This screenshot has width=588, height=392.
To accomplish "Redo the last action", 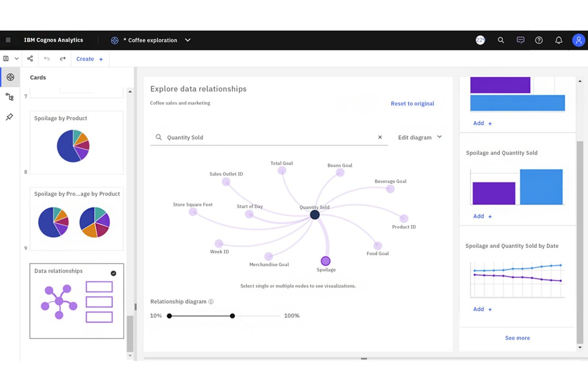I will [62, 59].
